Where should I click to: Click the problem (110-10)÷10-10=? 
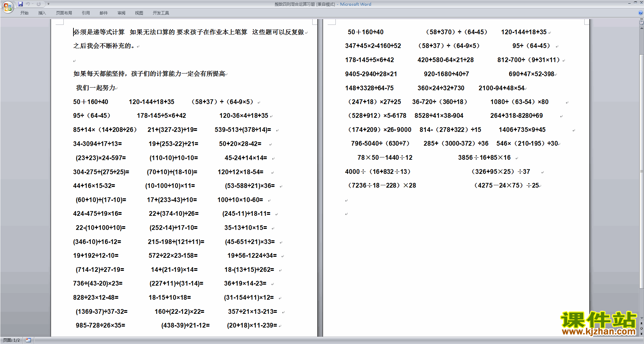174,158
